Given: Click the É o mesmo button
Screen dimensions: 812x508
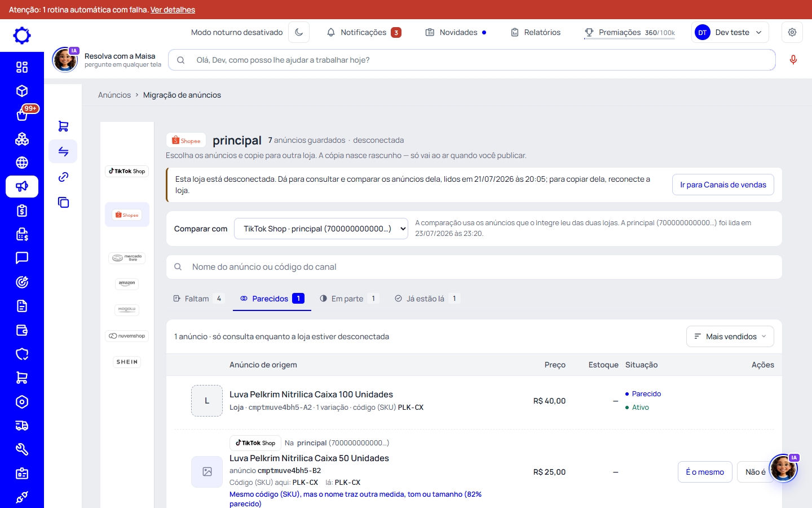Looking at the screenshot, I should point(705,472).
